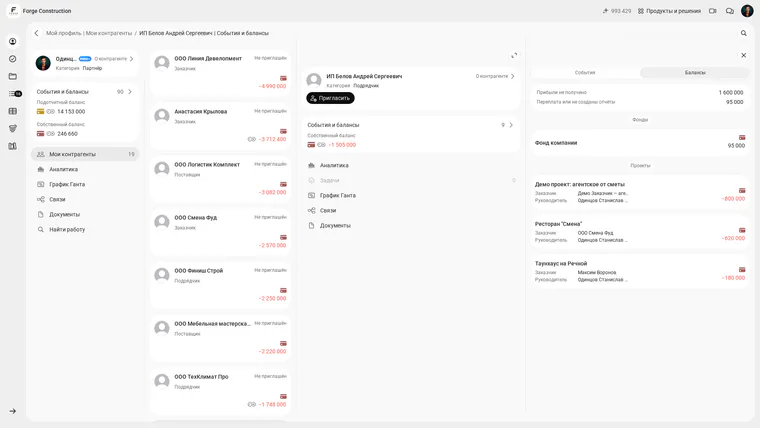
Task: Click Прибыли не получено value 1 600 000
Action: 731,92
